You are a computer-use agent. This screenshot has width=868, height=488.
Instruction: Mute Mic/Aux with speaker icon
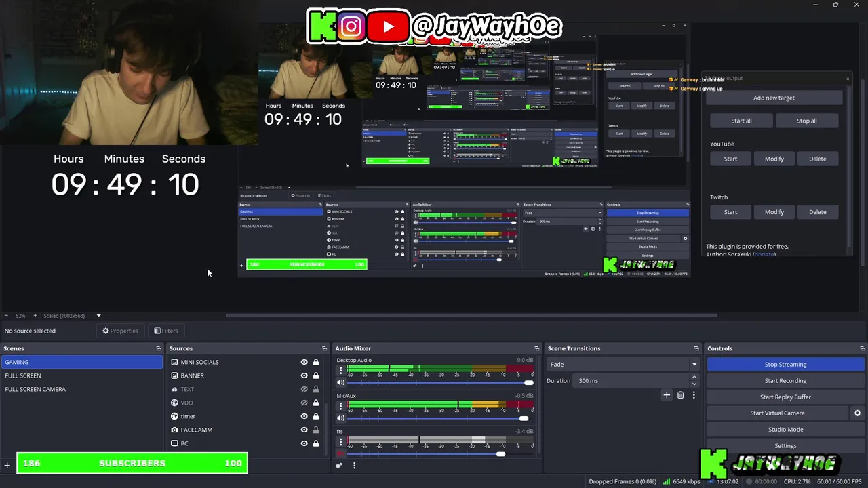341,418
